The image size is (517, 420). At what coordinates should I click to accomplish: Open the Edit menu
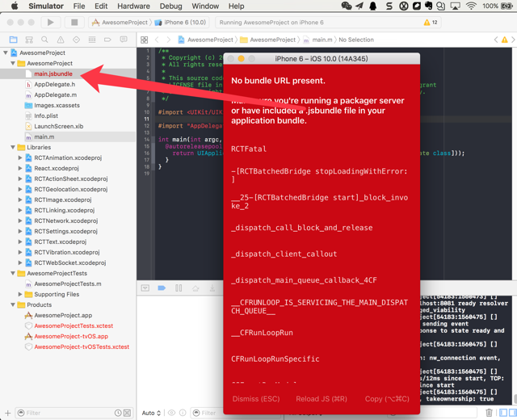101,6
